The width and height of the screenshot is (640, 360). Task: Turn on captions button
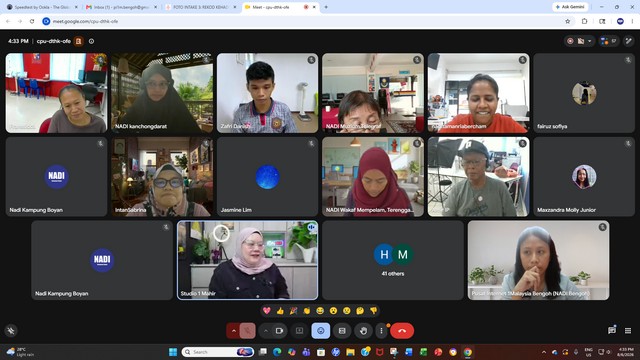[x=342, y=331]
